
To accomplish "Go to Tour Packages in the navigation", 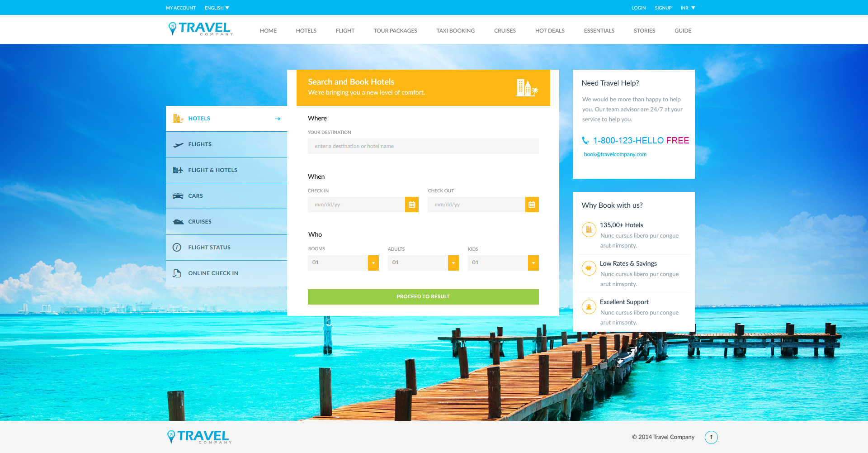I will pos(395,31).
